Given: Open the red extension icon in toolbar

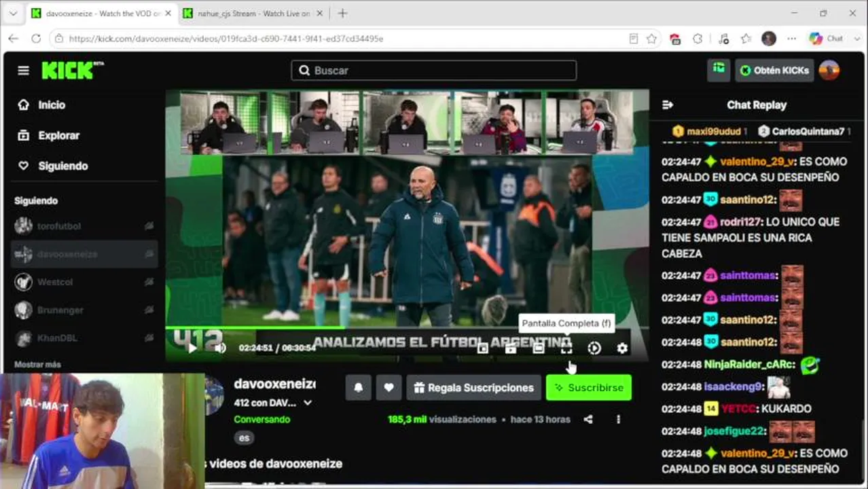Looking at the screenshot, I should pos(675,39).
